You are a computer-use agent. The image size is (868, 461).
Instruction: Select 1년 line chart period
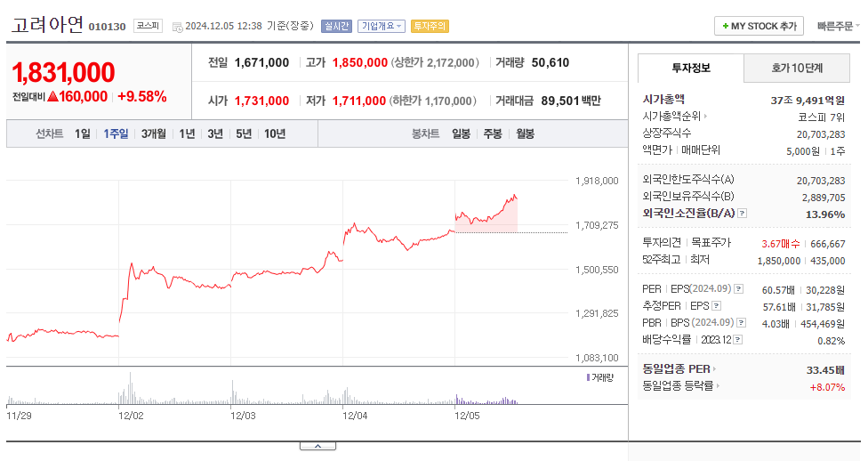(187, 133)
